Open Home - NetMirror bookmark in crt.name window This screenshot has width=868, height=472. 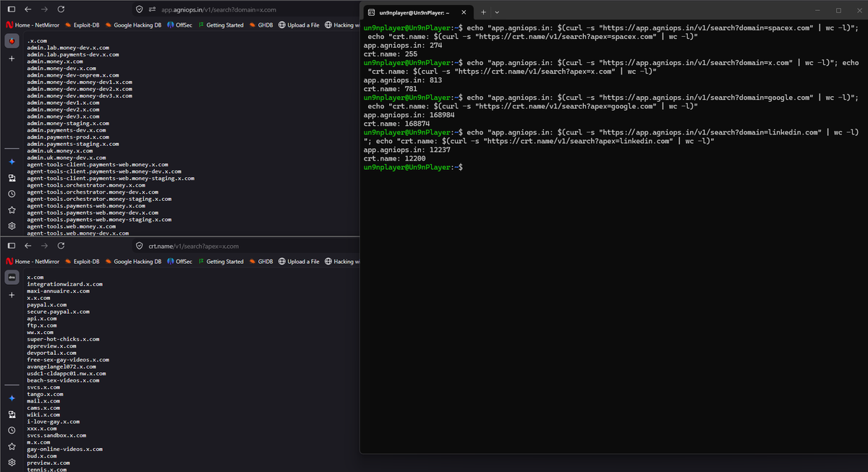pos(31,261)
